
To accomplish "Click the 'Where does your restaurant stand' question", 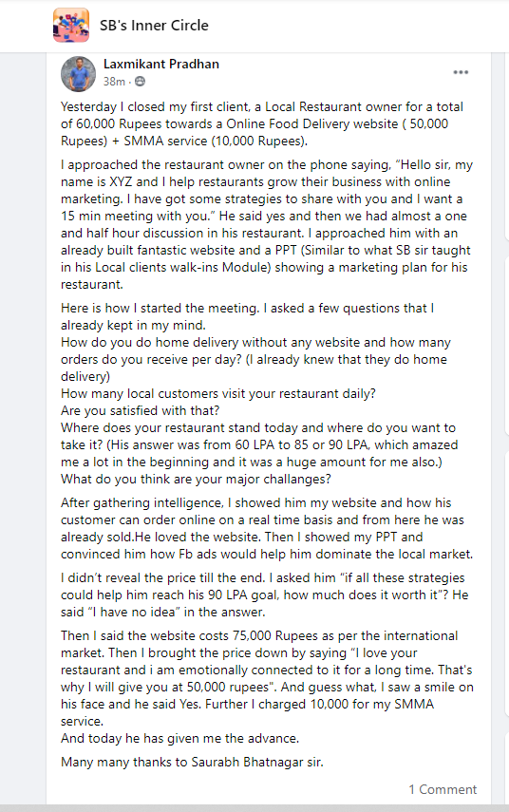I will (x=259, y=444).
